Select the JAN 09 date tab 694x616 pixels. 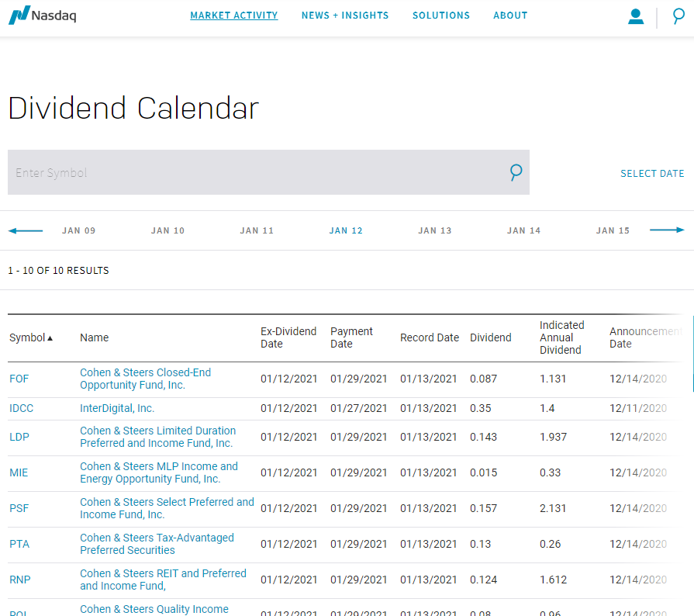click(x=79, y=230)
